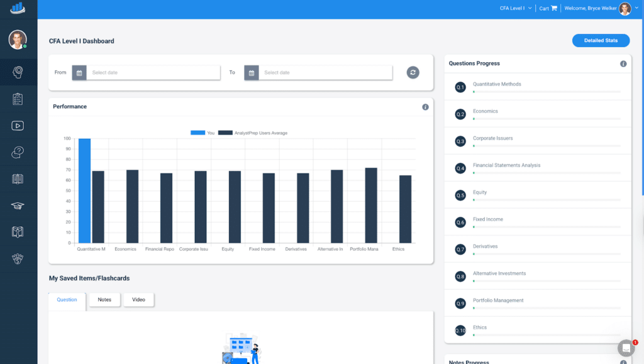Click the Detailed Stats button
The image size is (644, 364).
point(601,40)
